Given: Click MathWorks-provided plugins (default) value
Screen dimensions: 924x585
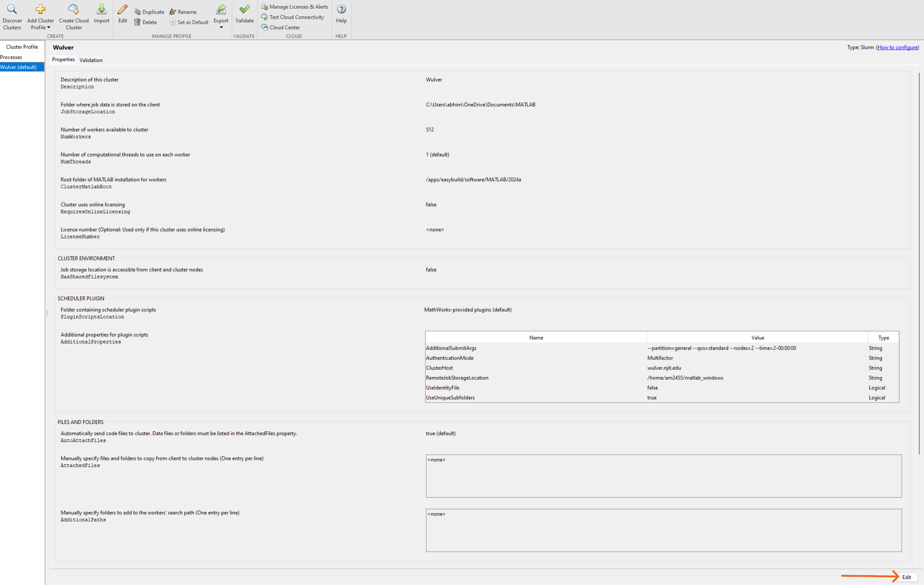Looking at the screenshot, I should [x=468, y=310].
